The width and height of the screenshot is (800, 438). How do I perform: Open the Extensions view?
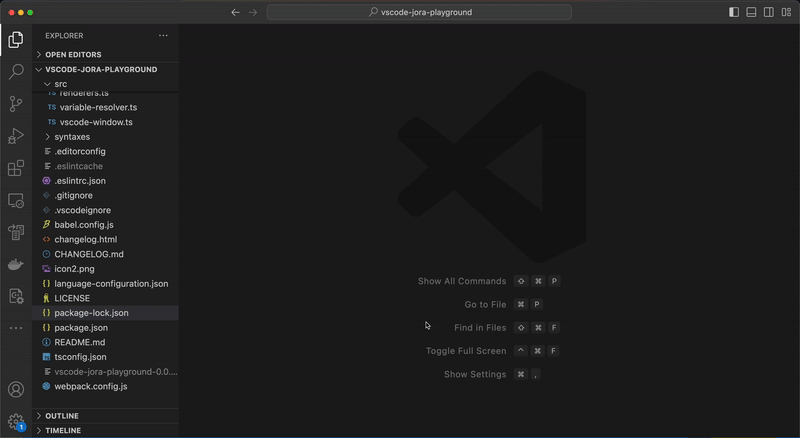click(x=16, y=168)
